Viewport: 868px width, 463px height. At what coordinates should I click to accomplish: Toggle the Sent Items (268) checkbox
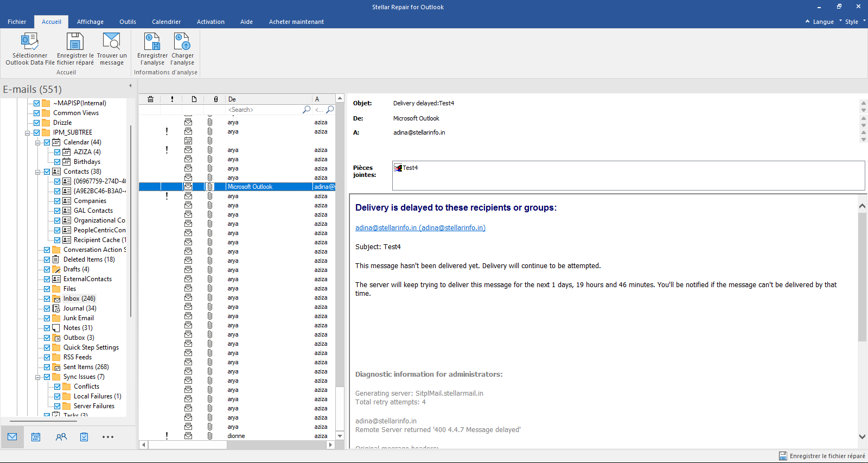47,367
